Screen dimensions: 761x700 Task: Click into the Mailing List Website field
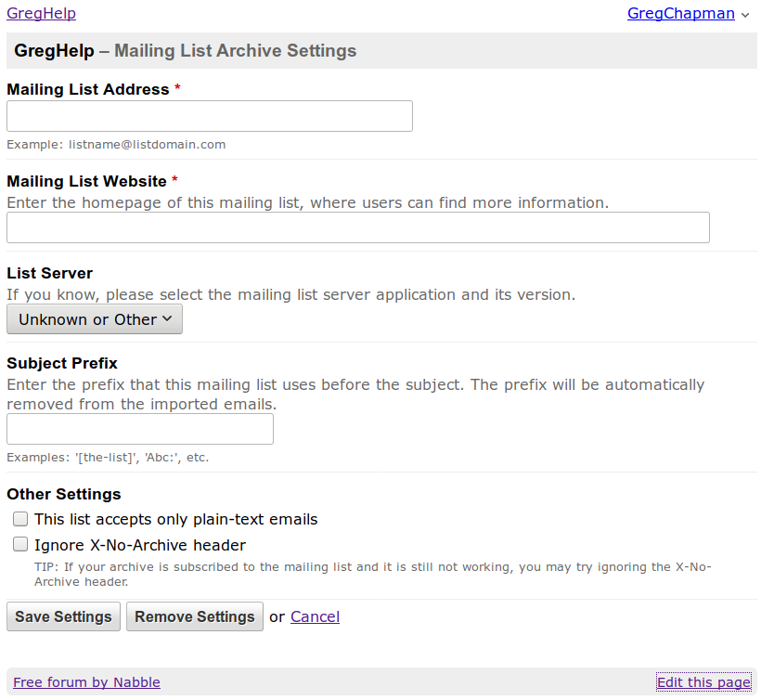(x=357, y=227)
